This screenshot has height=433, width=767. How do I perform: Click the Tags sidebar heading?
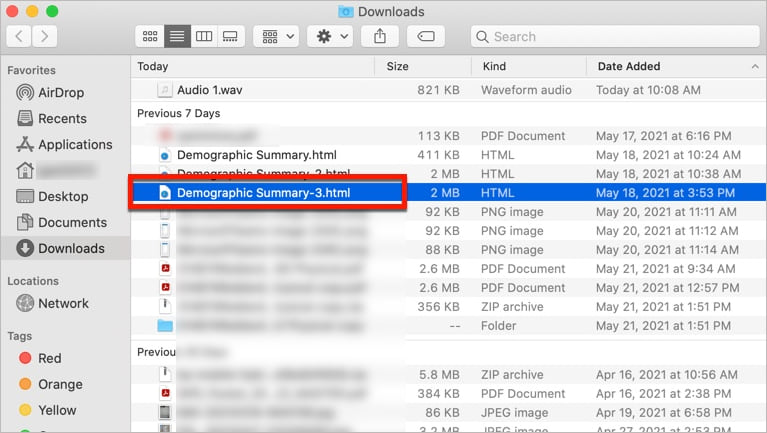pyautogui.click(x=20, y=336)
